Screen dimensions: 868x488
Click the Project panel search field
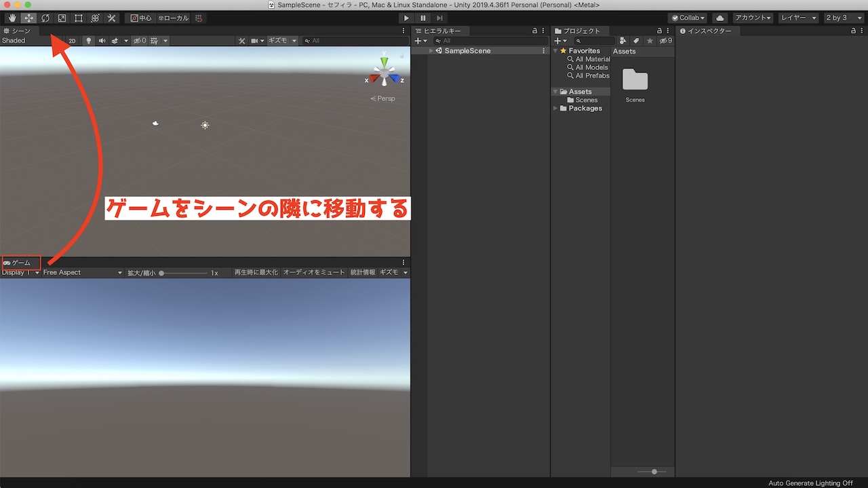click(593, 40)
